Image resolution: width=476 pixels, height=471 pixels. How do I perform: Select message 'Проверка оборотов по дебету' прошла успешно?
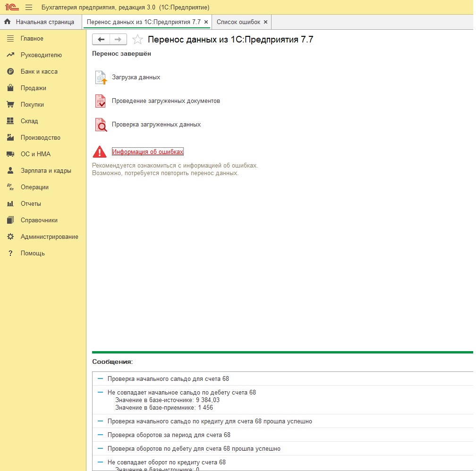[282, 448]
